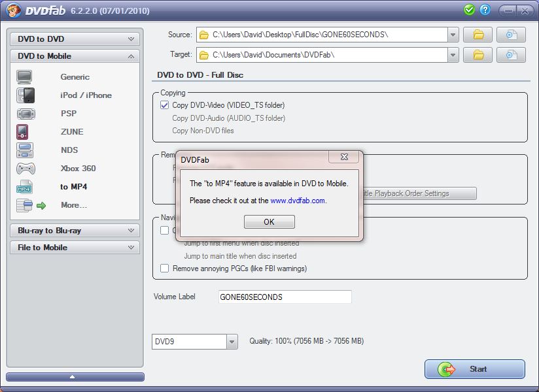Image resolution: width=539 pixels, height=392 pixels.
Task: Click the Target path field
Action: [322, 55]
